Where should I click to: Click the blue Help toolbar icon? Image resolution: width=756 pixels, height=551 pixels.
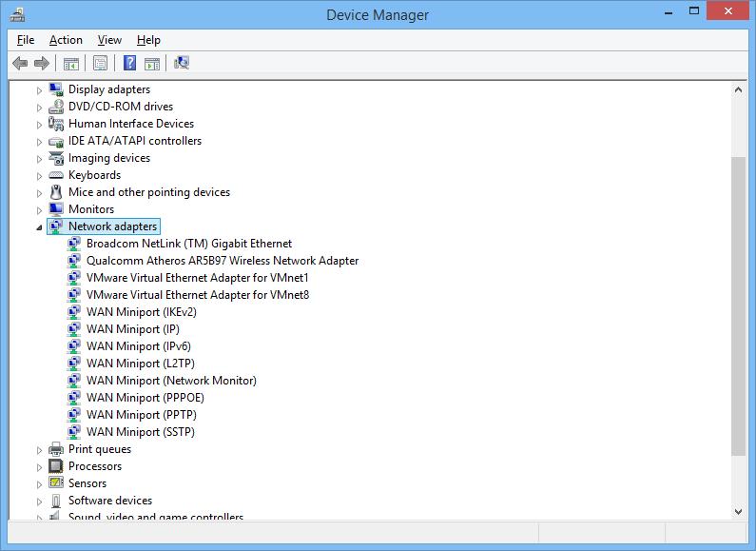(x=129, y=63)
